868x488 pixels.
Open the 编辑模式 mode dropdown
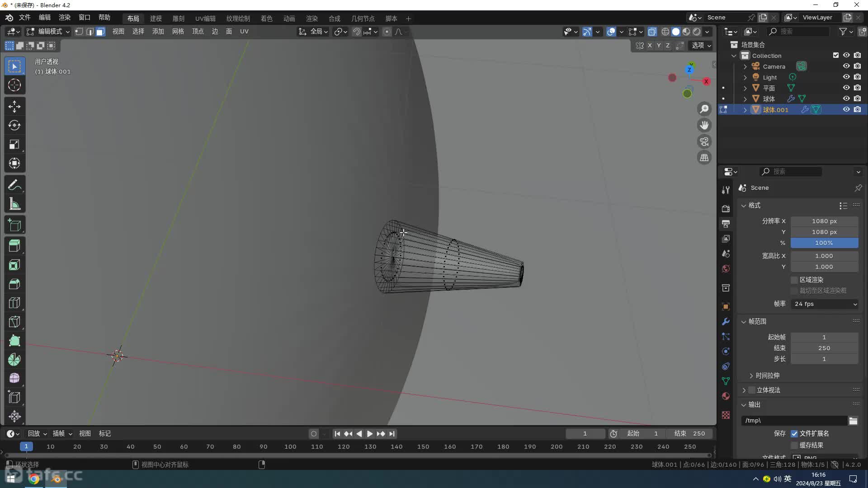pos(48,32)
